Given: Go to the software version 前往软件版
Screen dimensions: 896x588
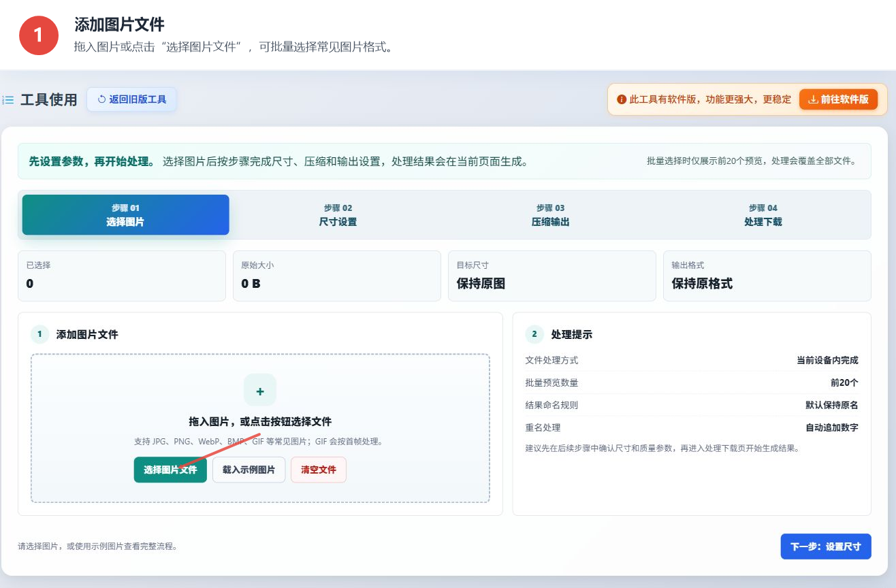Looking at the screenshot, I should click(x=838, y=99).
